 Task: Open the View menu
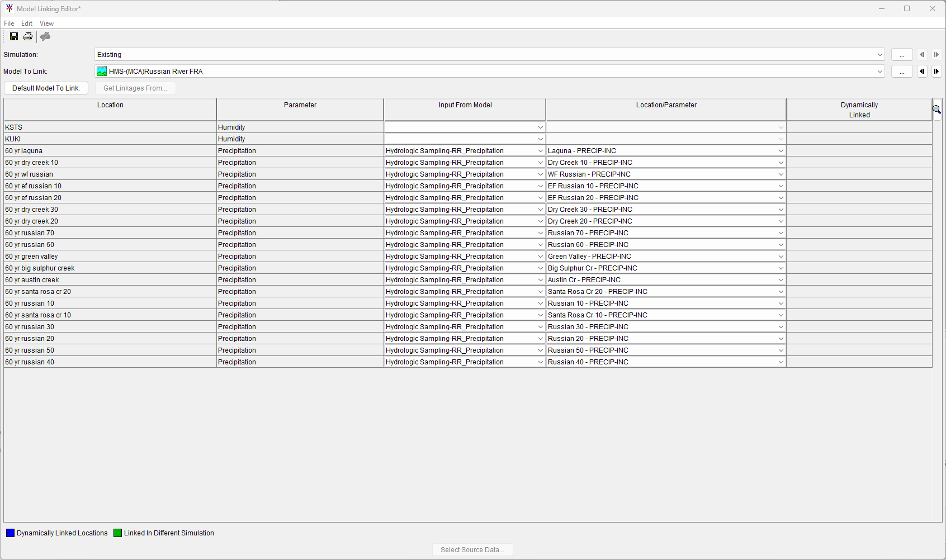[46, 23]
